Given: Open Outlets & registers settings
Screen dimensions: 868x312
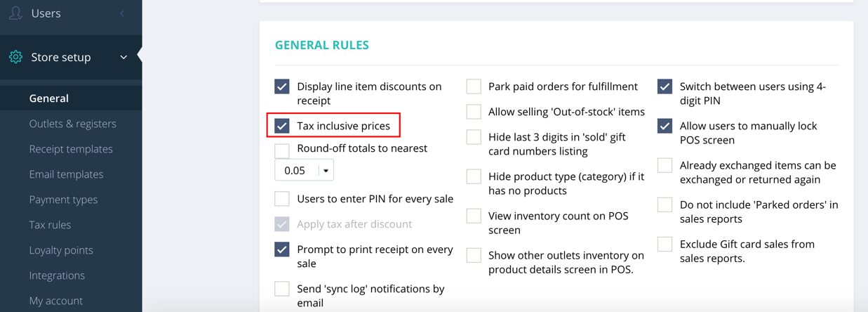Looking at the screenshot, I should pos(73,124).
